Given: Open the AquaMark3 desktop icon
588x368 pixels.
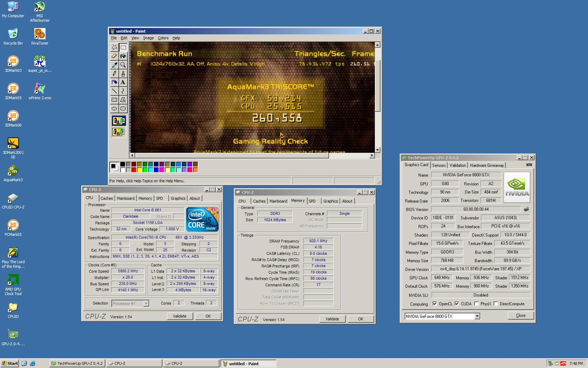Looking at the screenshot, I should pos(13,174).
